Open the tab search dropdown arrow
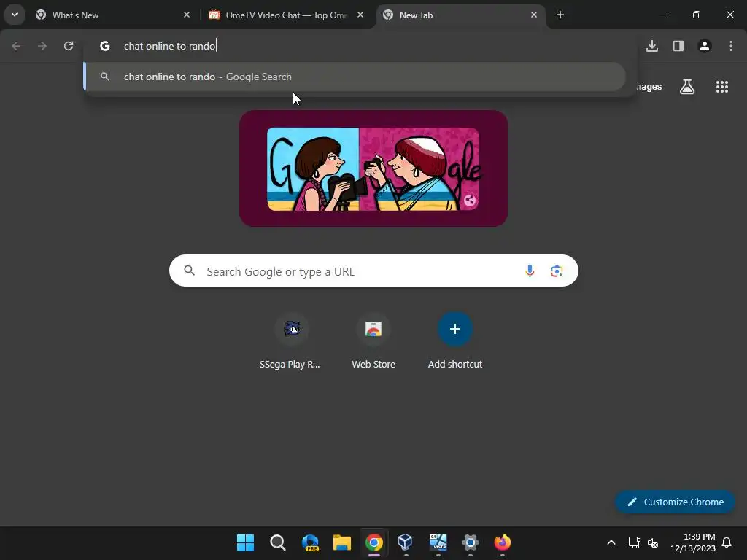 [x=15, y=15]
